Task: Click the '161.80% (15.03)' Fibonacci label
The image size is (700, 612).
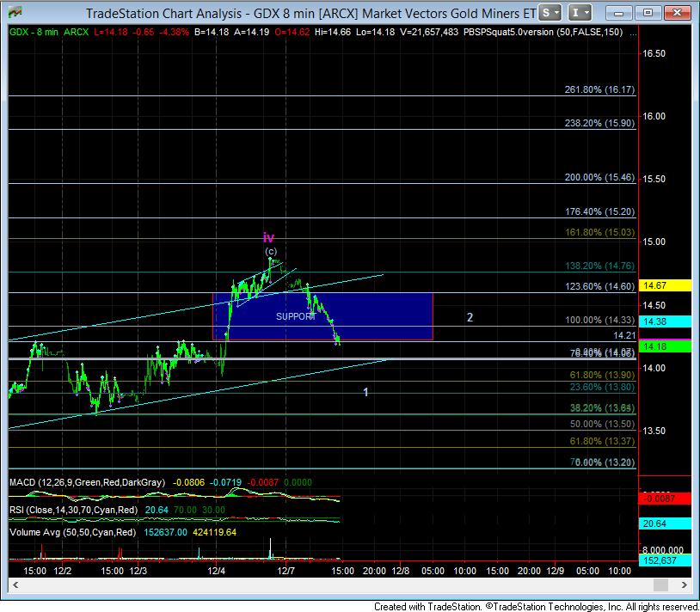Action: [599, 232]
